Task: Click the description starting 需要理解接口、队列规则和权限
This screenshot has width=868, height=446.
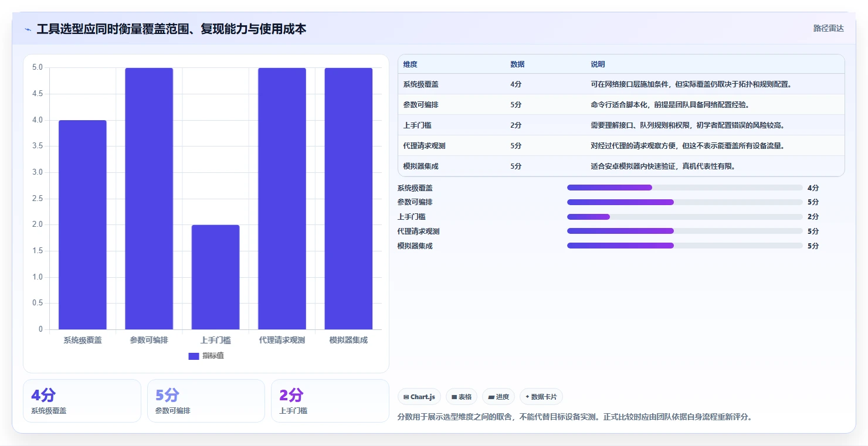Action: point(688,125)
